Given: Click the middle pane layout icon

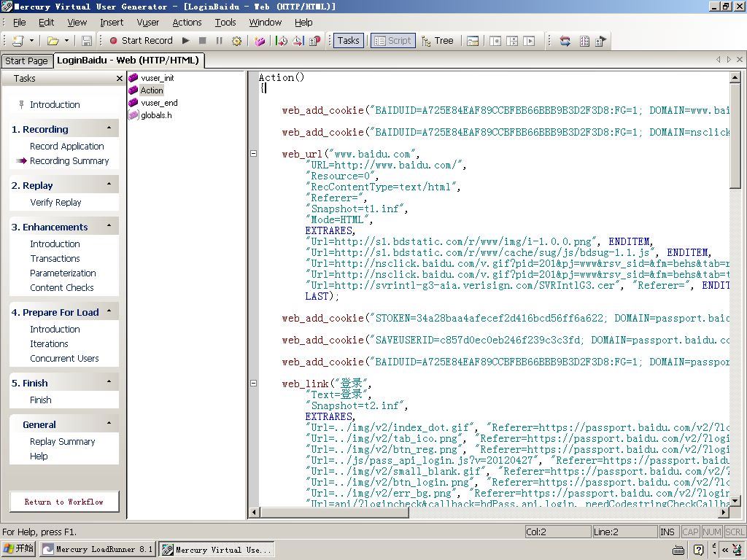Looking at the screenshot, I should [512, 41].
